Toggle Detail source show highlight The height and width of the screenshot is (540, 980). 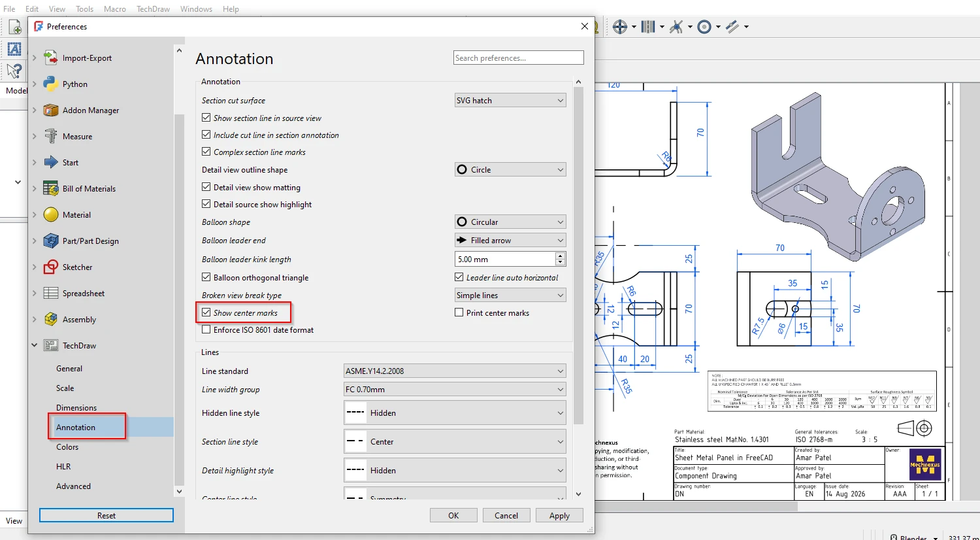(206, 204)
